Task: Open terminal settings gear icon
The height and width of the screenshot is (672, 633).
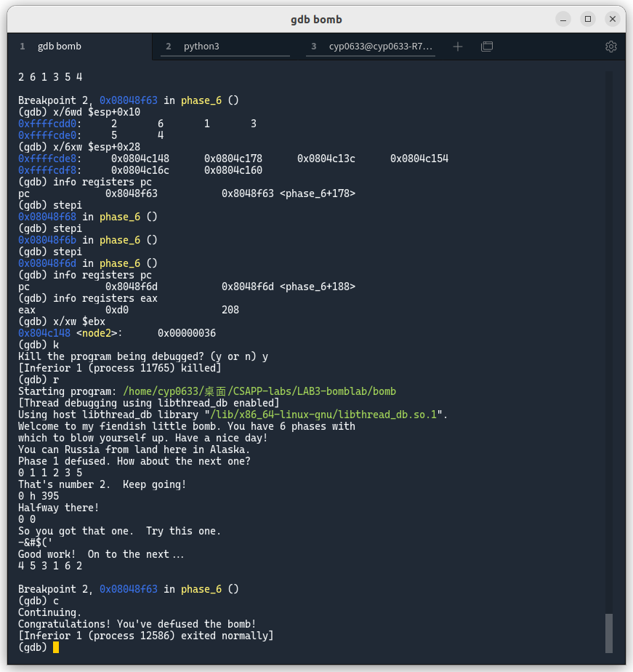Action: coord(611,47)
